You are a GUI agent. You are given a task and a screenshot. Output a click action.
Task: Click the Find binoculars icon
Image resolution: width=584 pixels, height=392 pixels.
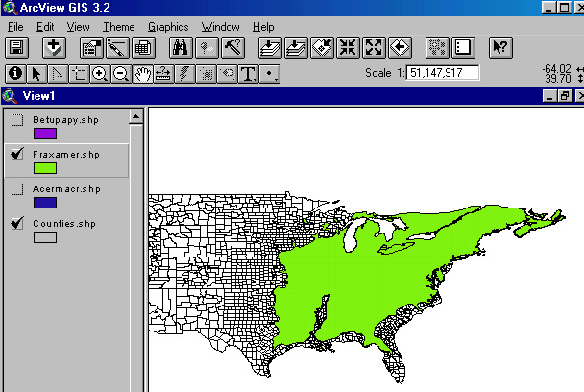click(181, 48)
